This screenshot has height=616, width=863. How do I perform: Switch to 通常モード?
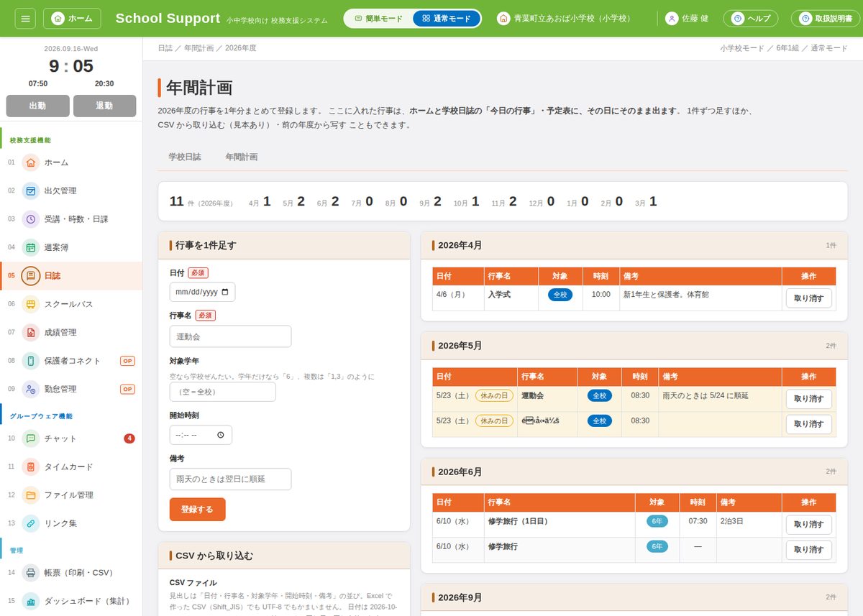(447, 18)
